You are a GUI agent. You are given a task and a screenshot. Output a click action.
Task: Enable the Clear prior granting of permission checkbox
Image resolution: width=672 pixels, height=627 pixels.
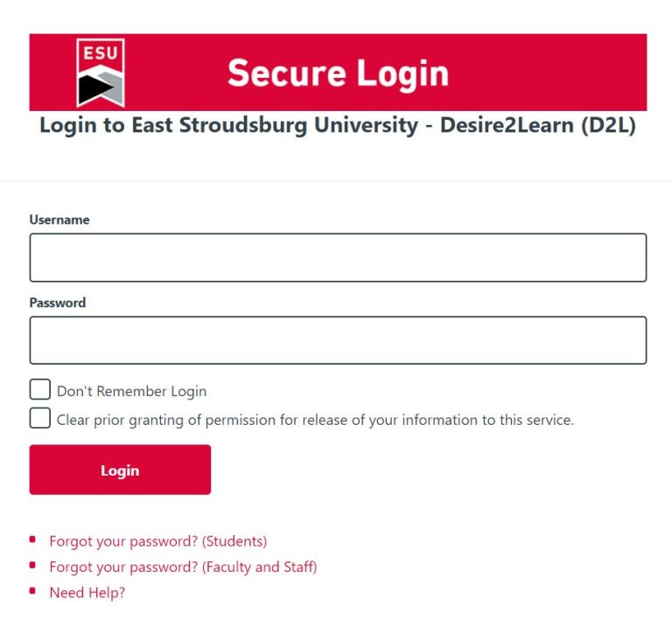coord(40,418)
